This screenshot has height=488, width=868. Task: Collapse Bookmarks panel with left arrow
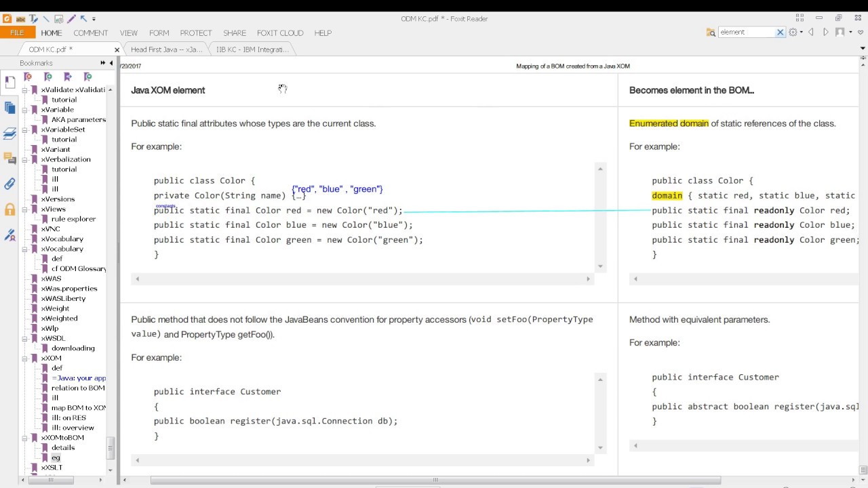point(111,63)
